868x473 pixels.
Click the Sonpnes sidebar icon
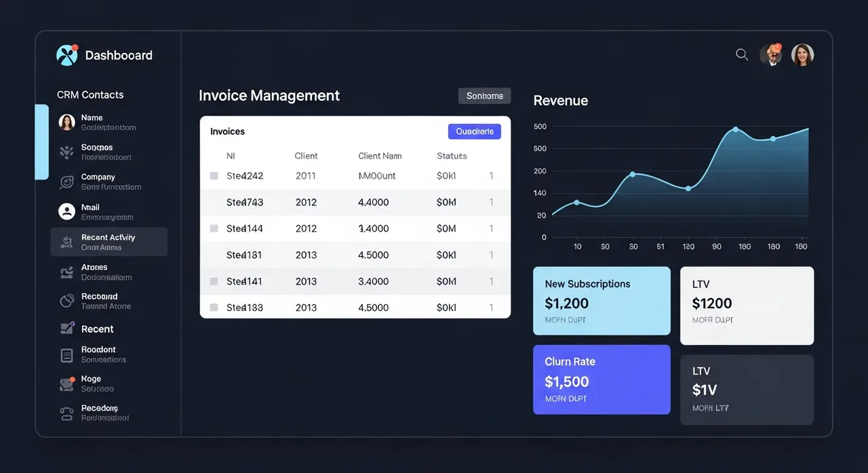[x=66, y=152]
